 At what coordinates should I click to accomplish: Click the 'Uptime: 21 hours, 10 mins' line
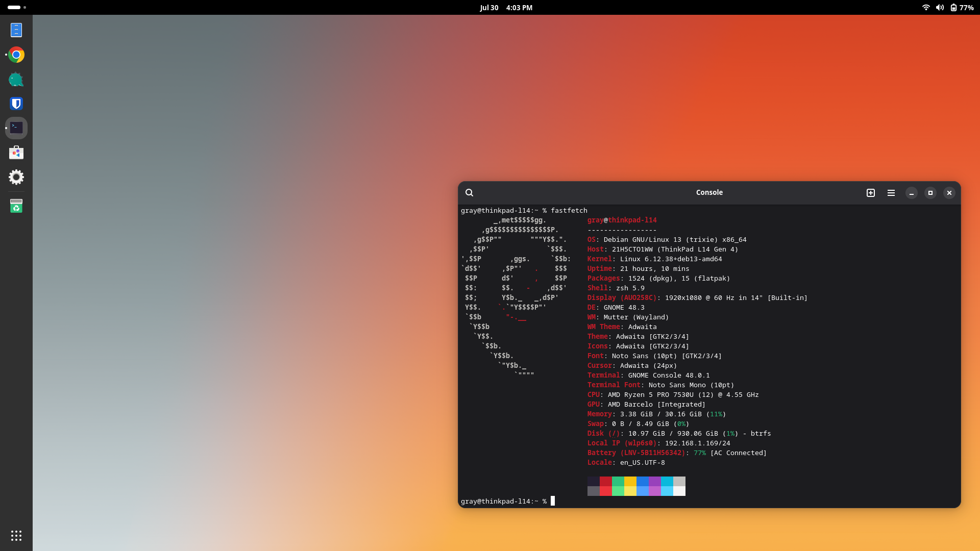click(638, 268)
